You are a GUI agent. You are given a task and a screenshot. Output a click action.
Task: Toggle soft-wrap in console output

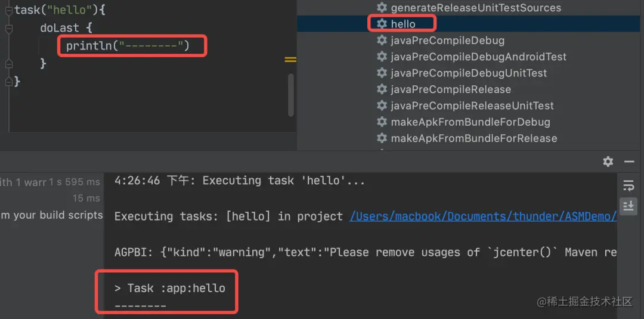coord(628,185)
